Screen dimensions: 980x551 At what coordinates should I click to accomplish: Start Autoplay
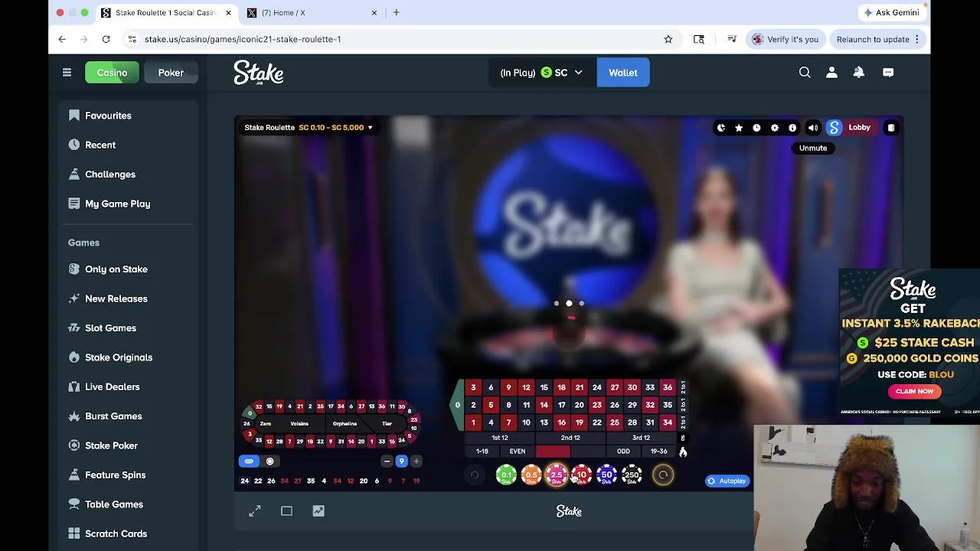727,481
